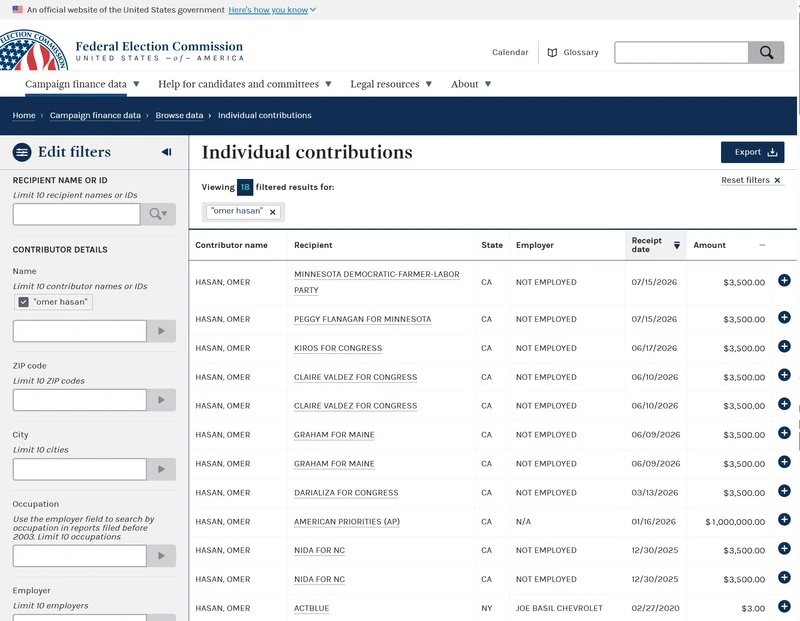Submit the City filter arrow
The width and height of the screenshot is (800, 621).
pyautogui.click(x=161, y=469)
